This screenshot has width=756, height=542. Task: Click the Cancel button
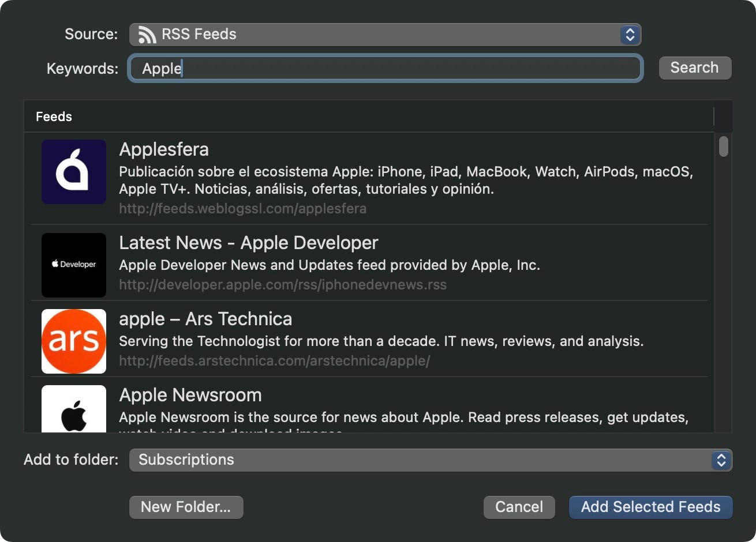point(519,507)
